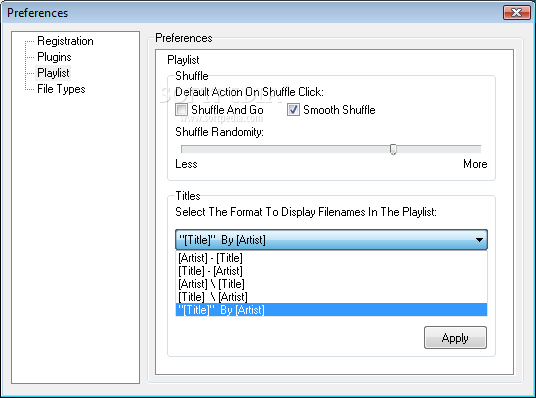Uncheck the Smooth Shuffle checkbox
Viewport: 536px width, 398px height.
(x=293, y=110)
